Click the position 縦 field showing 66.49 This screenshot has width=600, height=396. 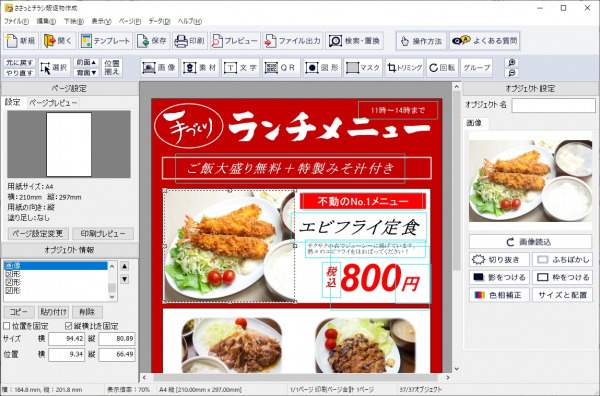117,354
